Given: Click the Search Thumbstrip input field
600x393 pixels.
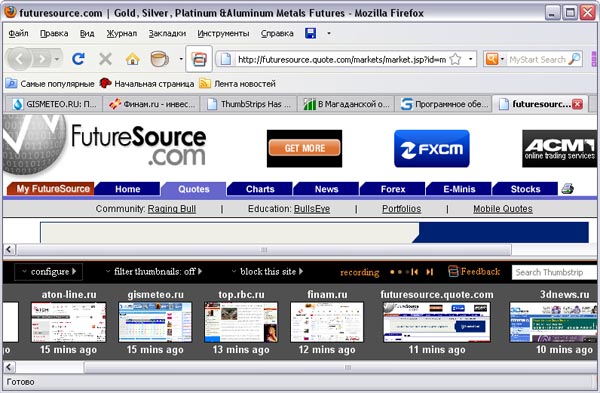Looking at the screenshot, I should tap(554, 272).
